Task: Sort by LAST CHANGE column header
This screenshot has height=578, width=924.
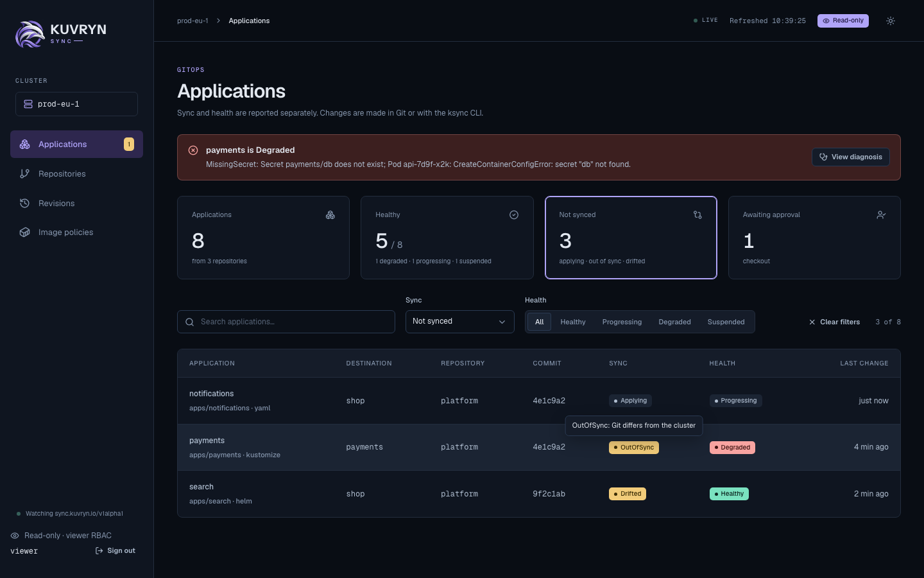Action: (x=864, y=363)
